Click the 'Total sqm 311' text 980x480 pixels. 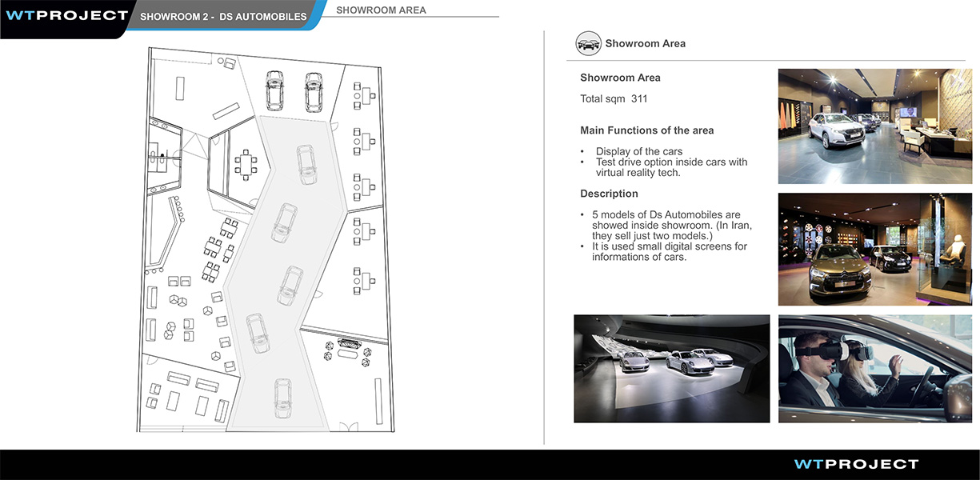click(614, 99)
